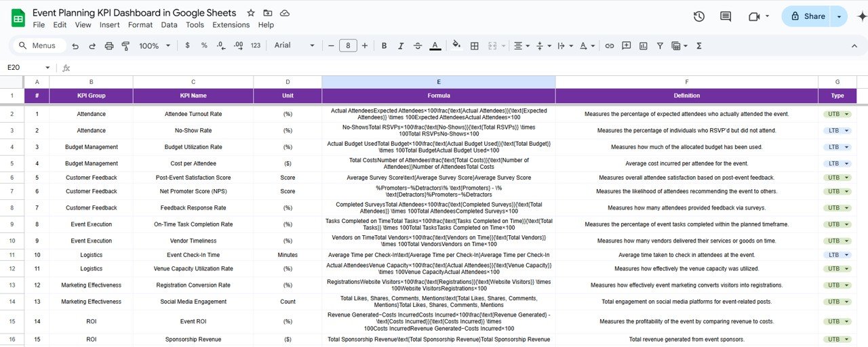
Task: Open horizontal align dropdown
Action: [x=521, y=45]
